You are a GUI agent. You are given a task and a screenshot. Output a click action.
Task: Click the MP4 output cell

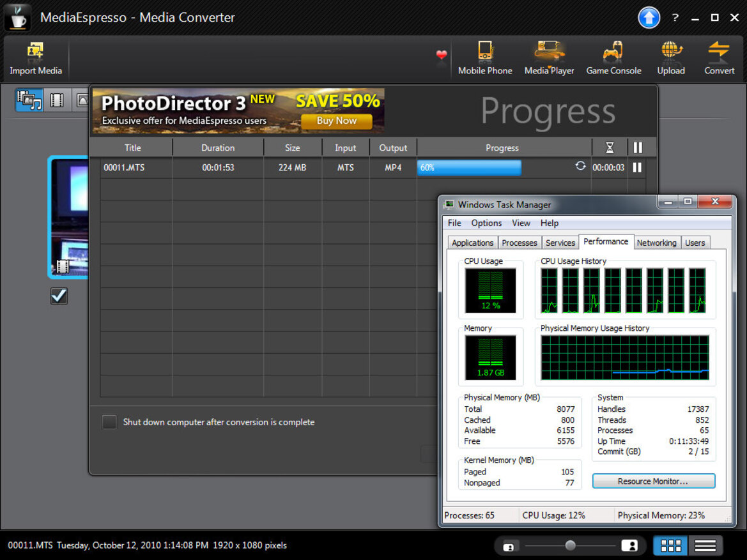(393, 168)
